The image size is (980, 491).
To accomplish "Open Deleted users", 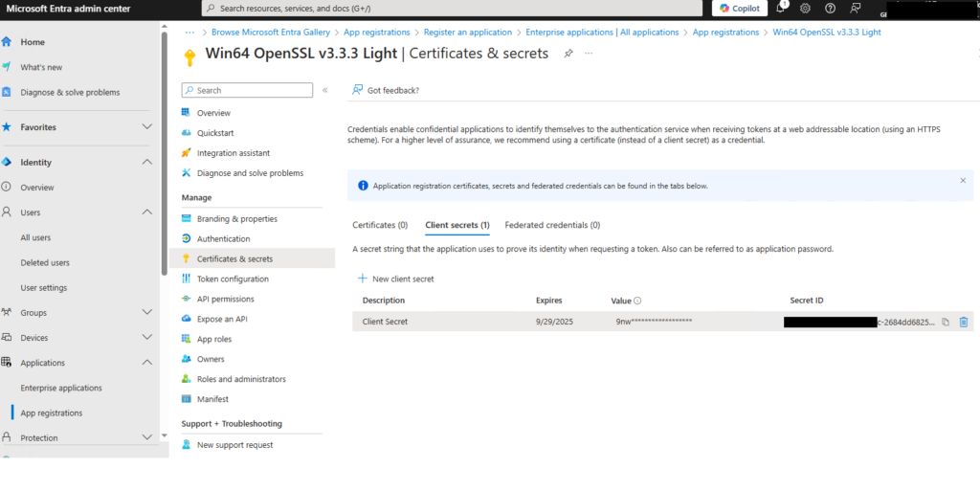I will (45, 262).
